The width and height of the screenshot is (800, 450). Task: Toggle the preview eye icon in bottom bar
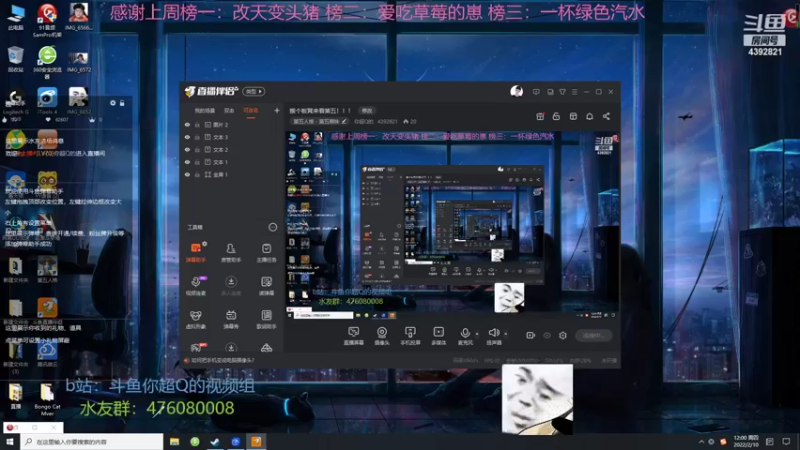547,335
